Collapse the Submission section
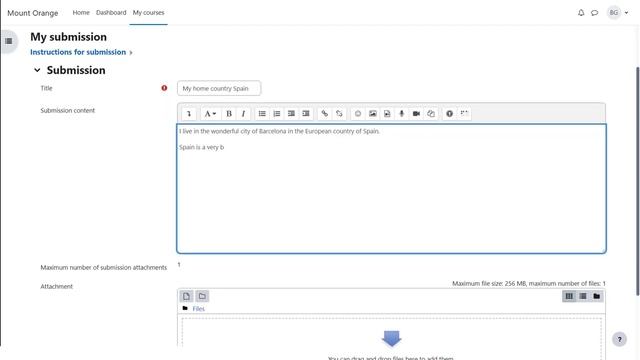Image resolution: width=640 pixels, height=360 pixels. 37,70
